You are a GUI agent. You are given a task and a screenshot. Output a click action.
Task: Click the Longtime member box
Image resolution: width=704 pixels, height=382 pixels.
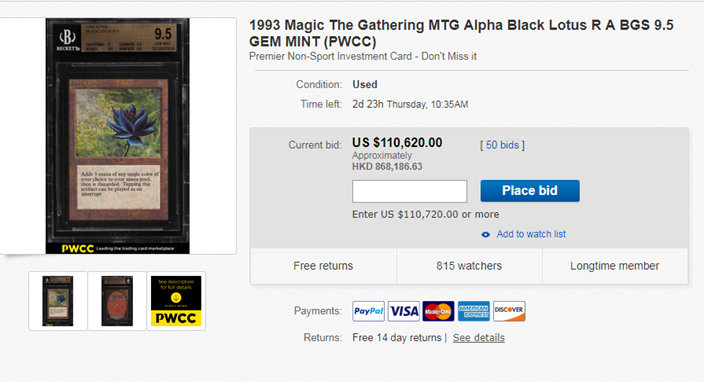click(615, 266)
